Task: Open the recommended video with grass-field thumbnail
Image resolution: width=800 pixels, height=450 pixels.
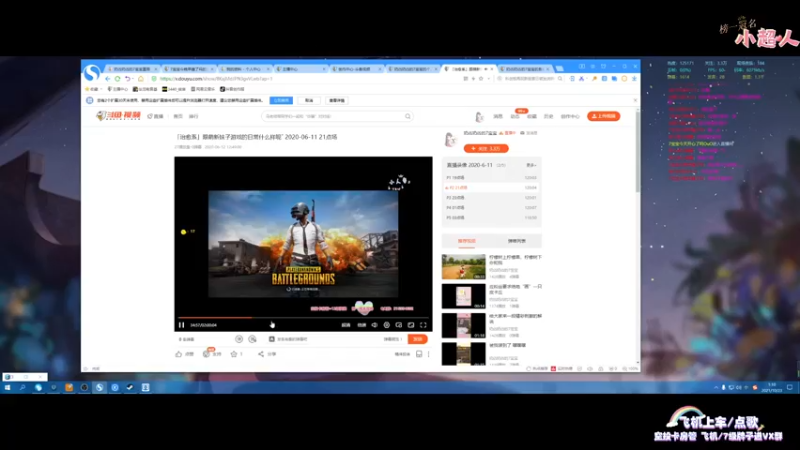Action: click(x=463, y=267)
